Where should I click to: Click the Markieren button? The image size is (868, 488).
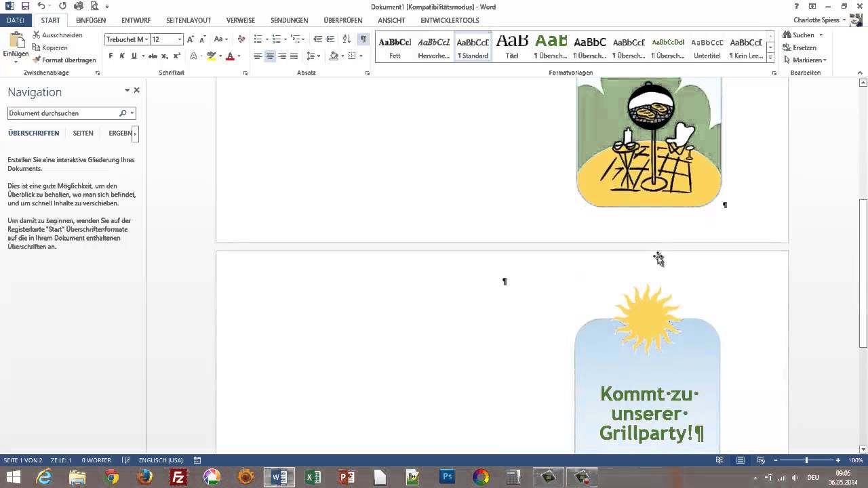click(x=805, y=60)
